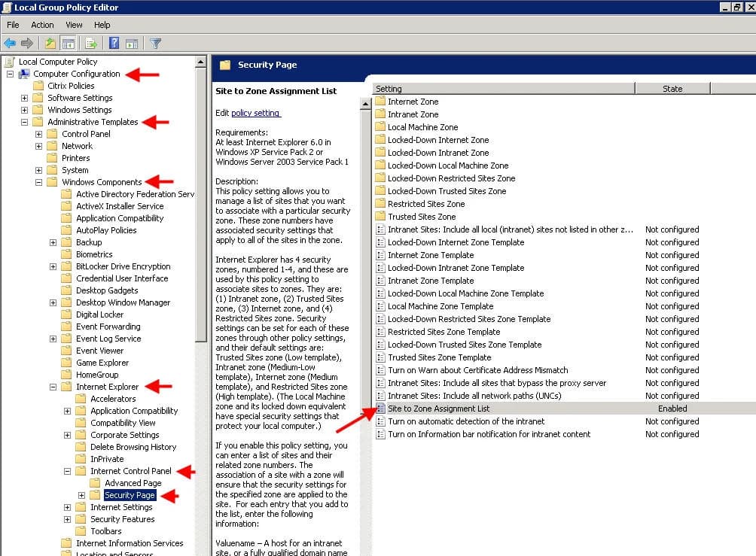Expand the System tree node
The width and height of the screenshot is (756, 556).
pos(38,170)
